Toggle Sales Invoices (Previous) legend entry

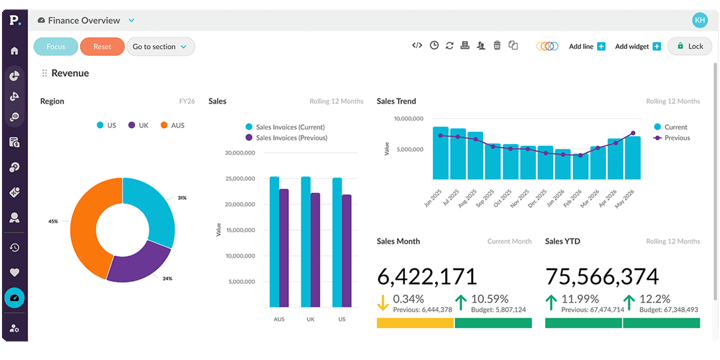(287, 137)
